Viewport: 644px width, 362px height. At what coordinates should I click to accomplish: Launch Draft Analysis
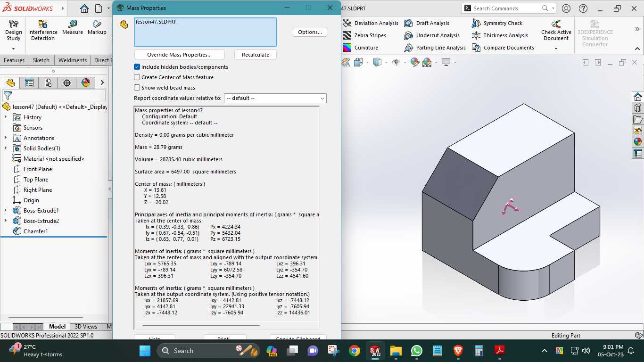coord(427,23)
